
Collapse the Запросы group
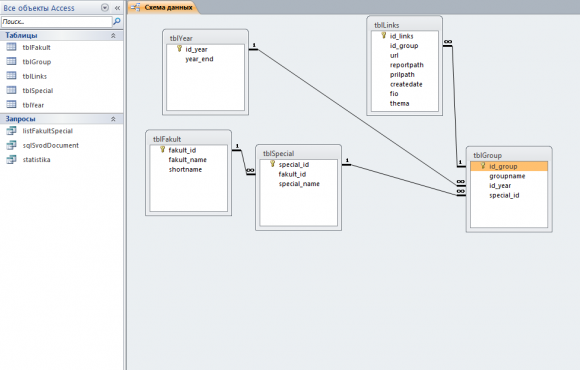coord(113,119)
